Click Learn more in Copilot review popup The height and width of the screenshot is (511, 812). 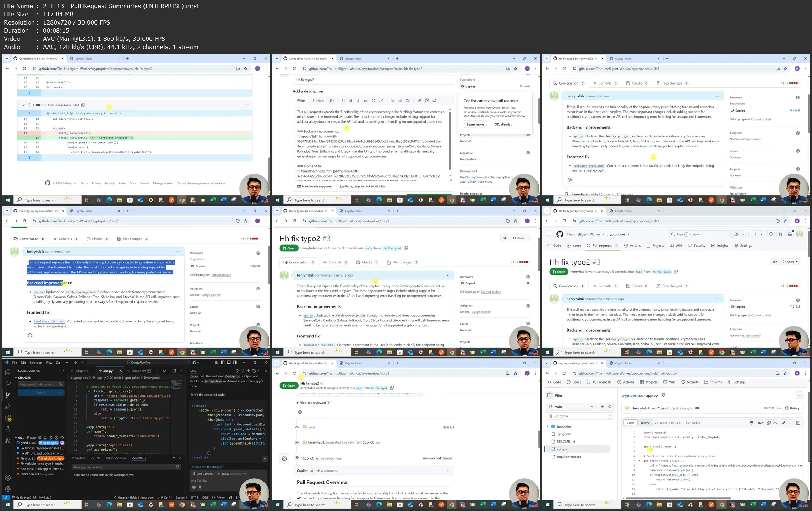475,124
